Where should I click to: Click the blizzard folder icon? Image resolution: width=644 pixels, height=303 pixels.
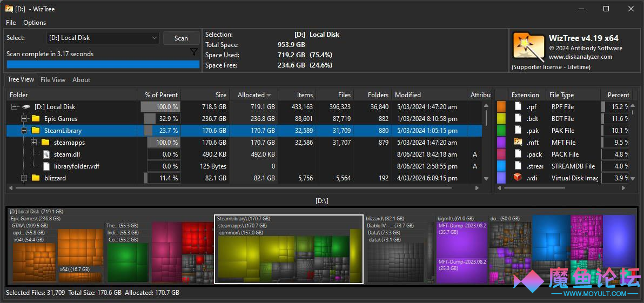click(36, 178)
